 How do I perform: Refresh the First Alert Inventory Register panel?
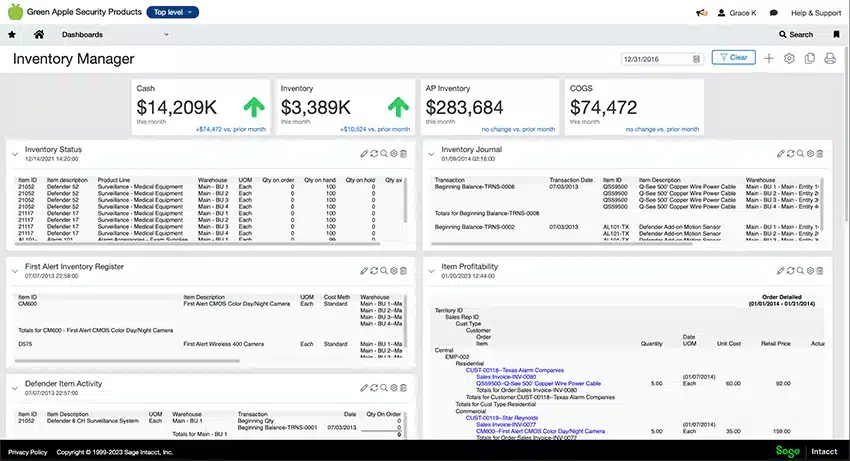pyautogui.click(x=374, y=271)
